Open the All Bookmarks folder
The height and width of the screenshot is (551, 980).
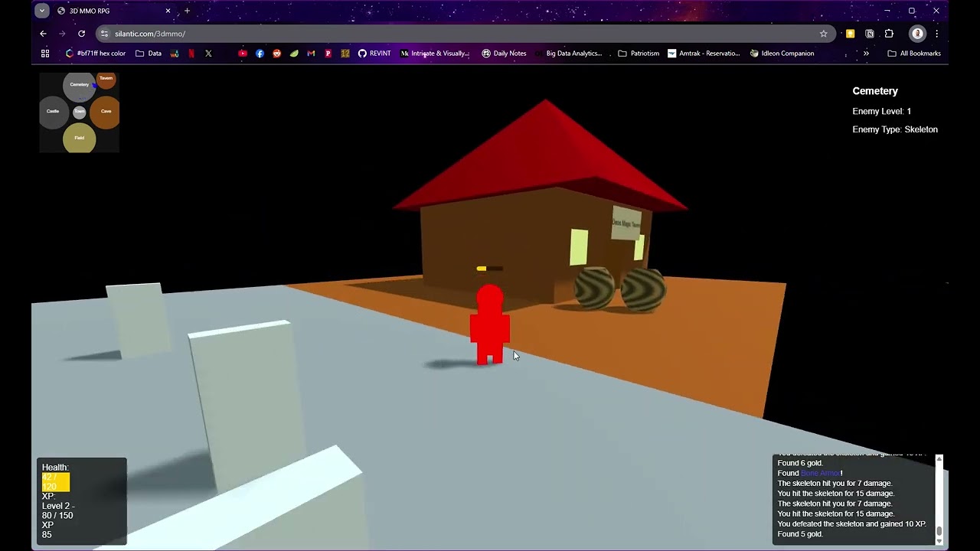click(x=914, y=54)
